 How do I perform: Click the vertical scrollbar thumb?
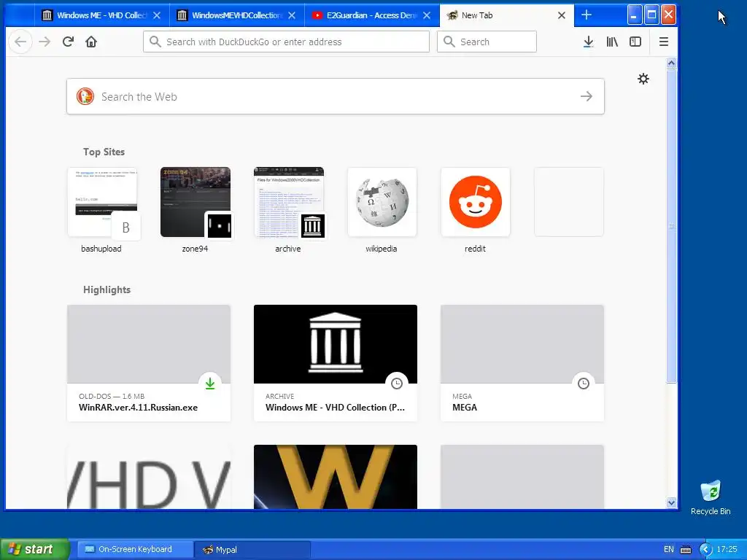(671, 226)
